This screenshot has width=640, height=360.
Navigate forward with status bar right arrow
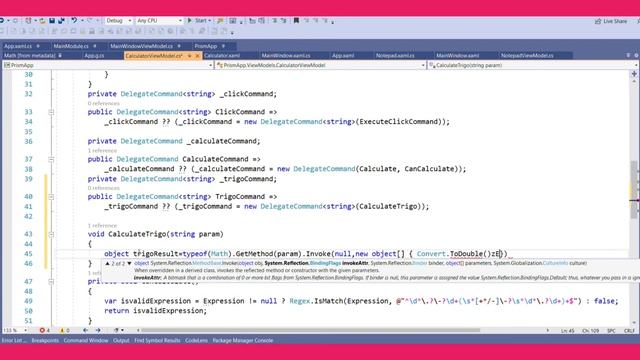click(x=98, y=330)
